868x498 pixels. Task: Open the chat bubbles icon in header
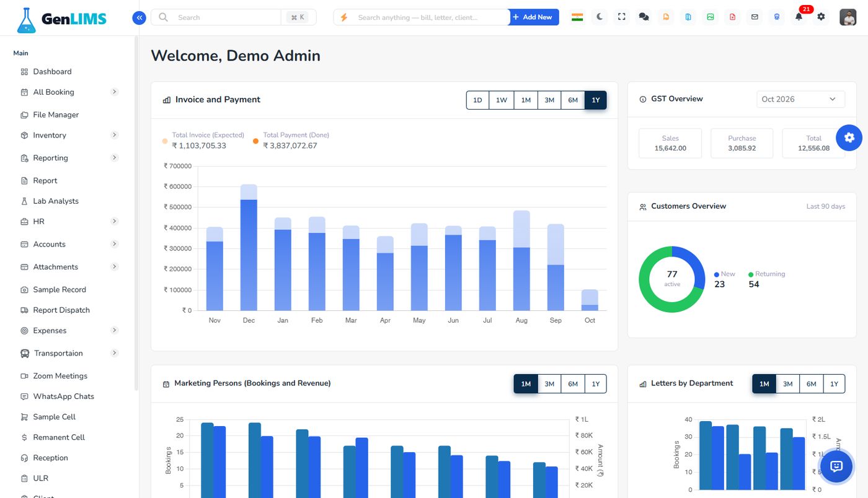point(644,17)
